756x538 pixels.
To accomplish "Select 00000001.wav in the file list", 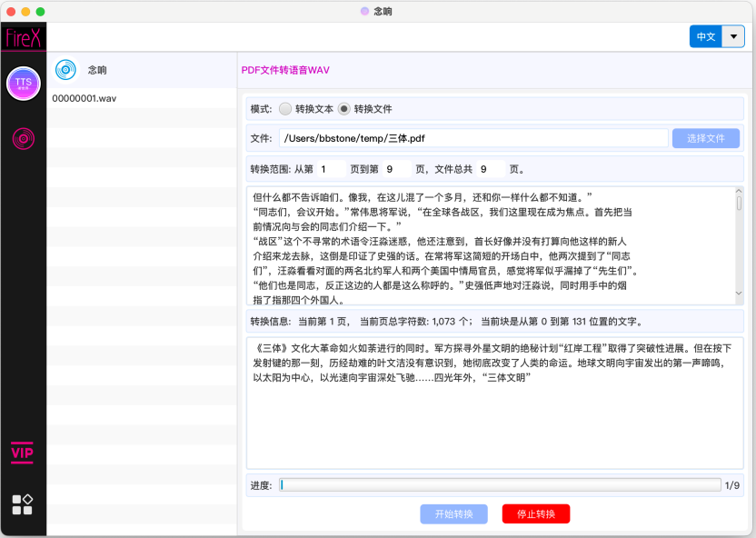I will tap(142, 98).
